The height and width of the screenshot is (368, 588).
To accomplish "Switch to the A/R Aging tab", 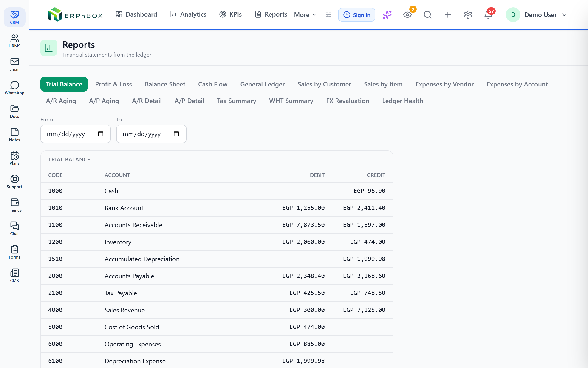I will [x=61, y=101].
